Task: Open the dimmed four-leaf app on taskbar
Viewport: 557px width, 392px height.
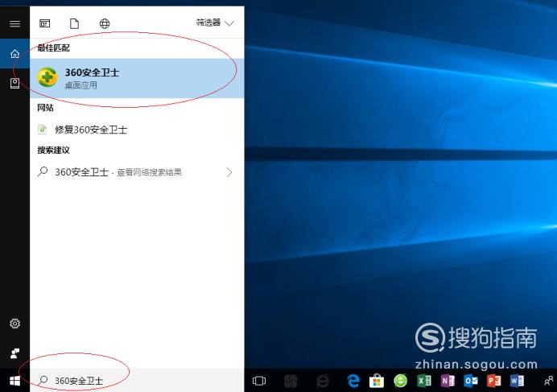Action: point(291,382)
